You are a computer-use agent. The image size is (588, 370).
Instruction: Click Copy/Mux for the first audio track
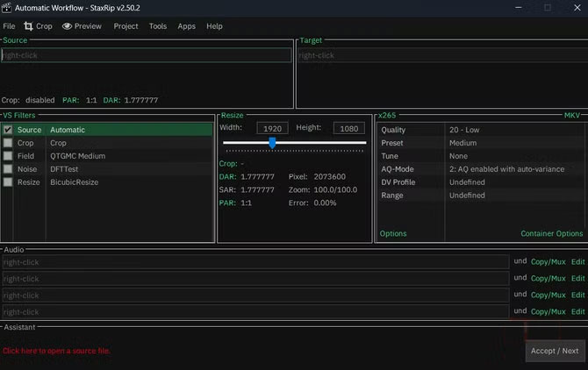pos(548,261)
